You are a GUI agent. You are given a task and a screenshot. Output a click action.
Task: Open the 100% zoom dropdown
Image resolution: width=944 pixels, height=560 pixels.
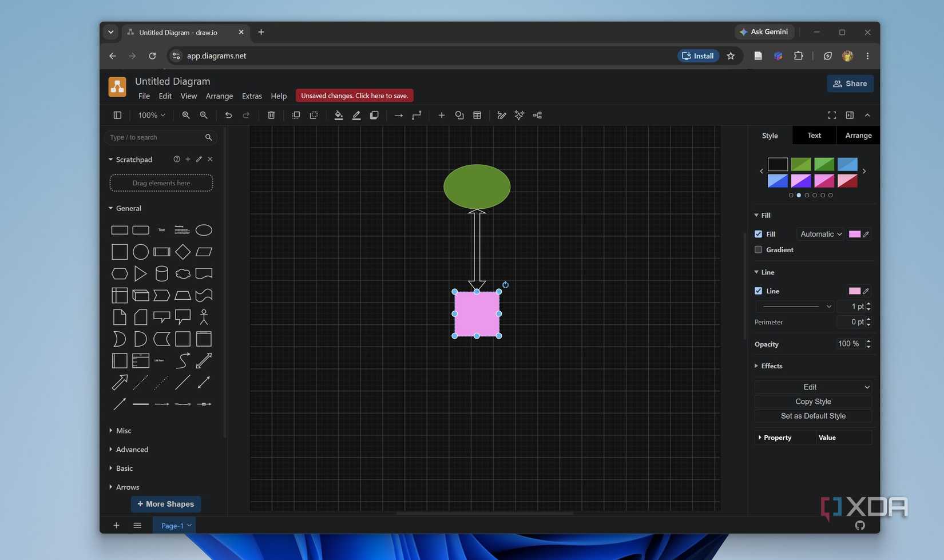click(x=152, y=115)
